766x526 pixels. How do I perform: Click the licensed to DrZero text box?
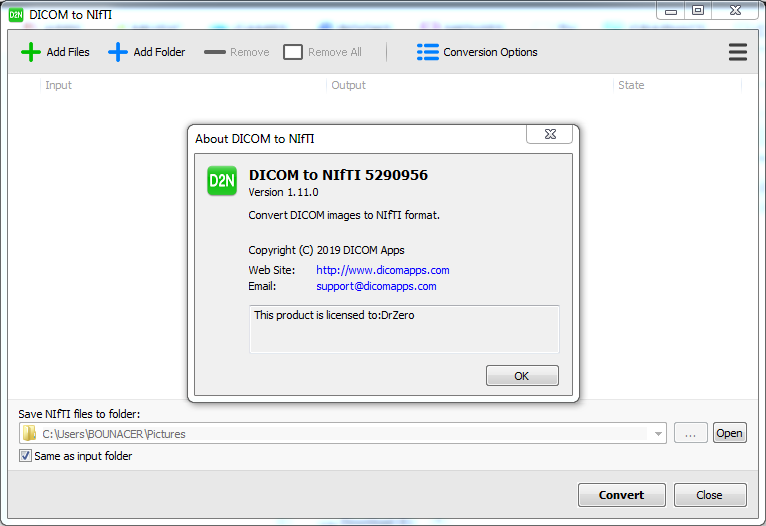click(404, 329)
